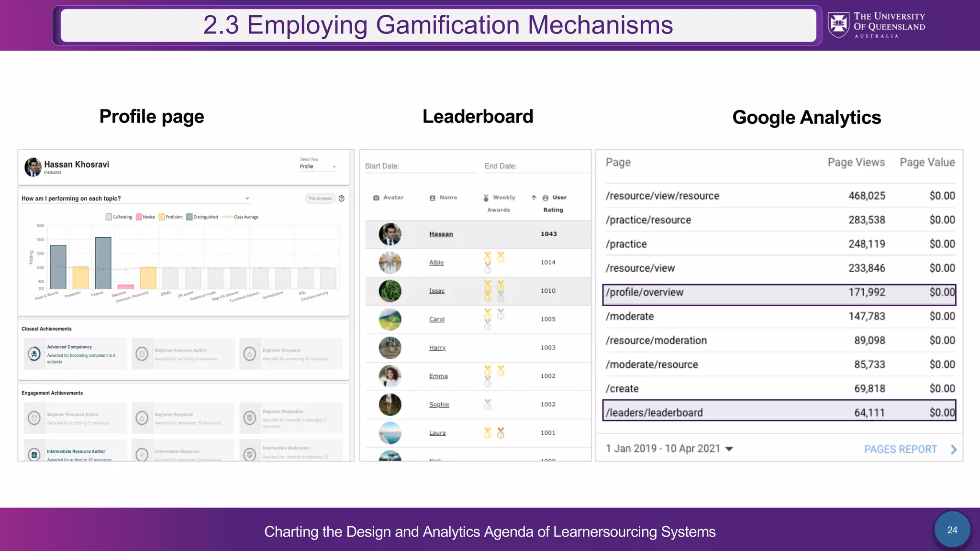Viewport: 980px width, 551px height.
Task: Click the Areas & Volume chart bar
Action: click(58, 267)
